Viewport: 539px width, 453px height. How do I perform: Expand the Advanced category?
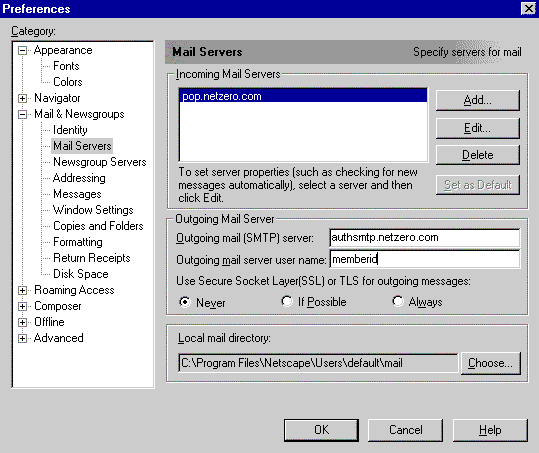click(22, 338)
